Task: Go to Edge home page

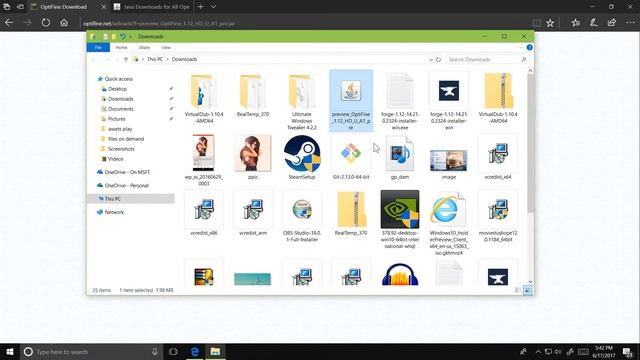Action: [64, 23]
